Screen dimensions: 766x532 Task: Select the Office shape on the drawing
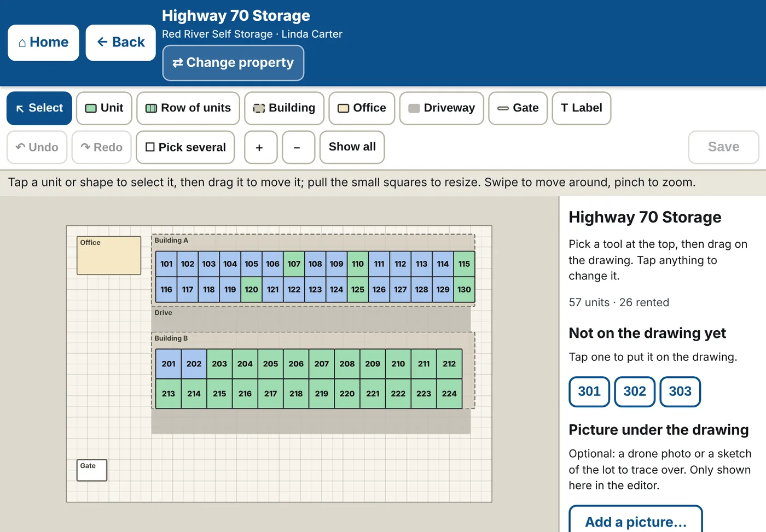click(109, 255)
